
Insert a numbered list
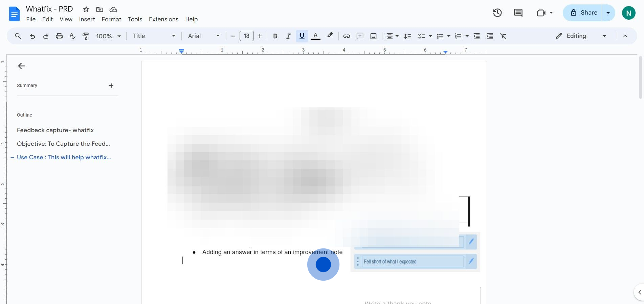(x=458, y=36)
